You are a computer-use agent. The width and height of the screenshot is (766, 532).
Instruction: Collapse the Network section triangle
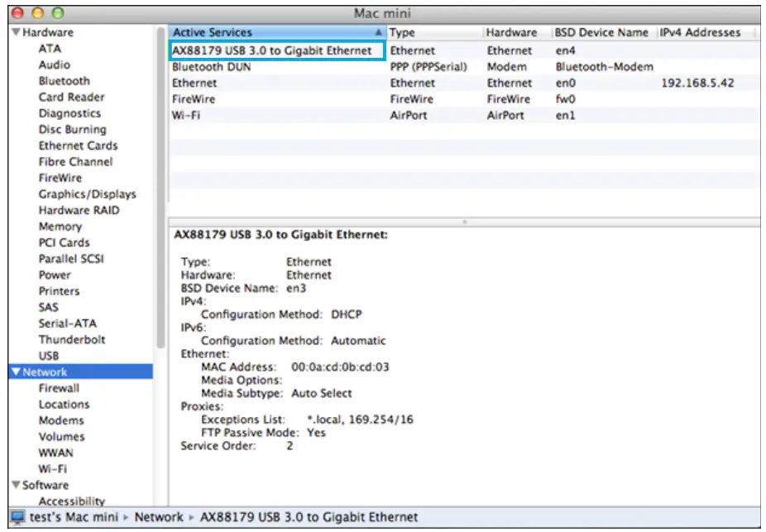[16, 371]
